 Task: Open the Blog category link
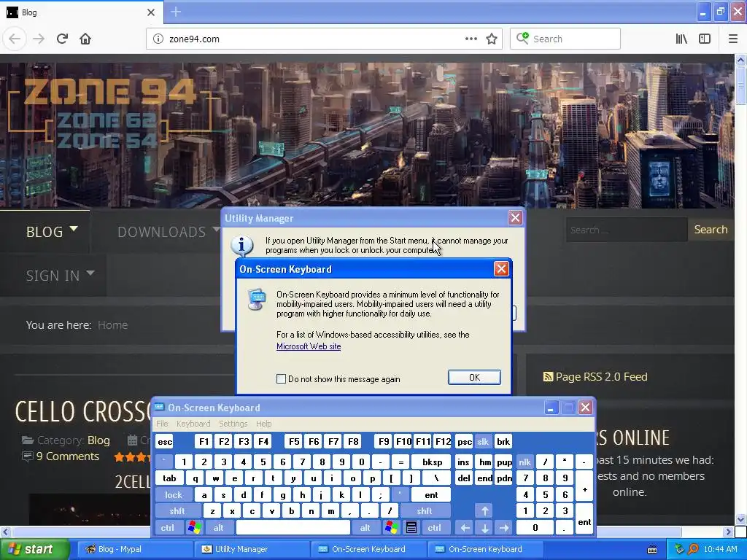click(x=98, y=440)
